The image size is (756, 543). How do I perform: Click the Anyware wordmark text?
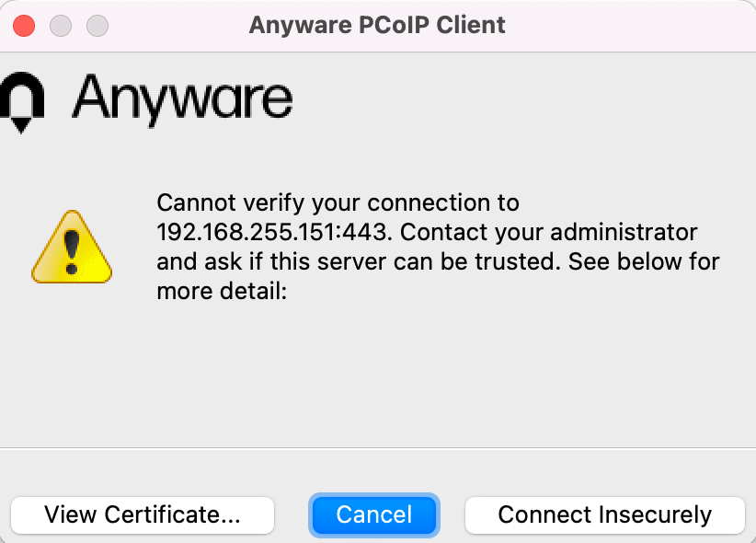(x=182, y=100)
